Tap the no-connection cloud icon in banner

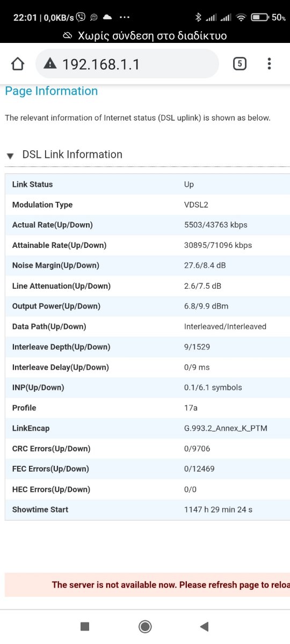pyautogui.click(x=68, y=36)
